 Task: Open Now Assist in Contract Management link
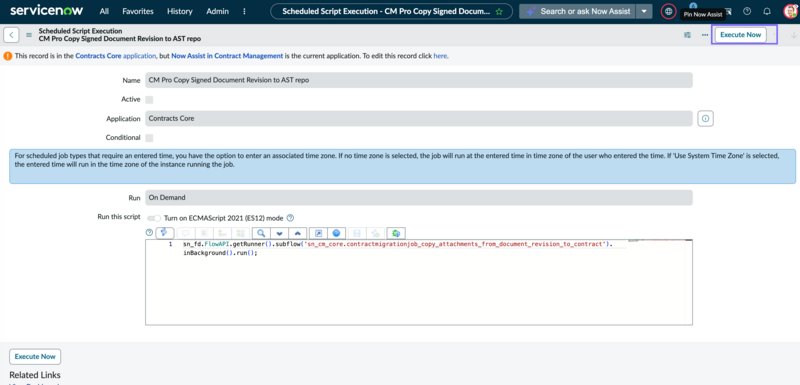click(x=227, y=56)
